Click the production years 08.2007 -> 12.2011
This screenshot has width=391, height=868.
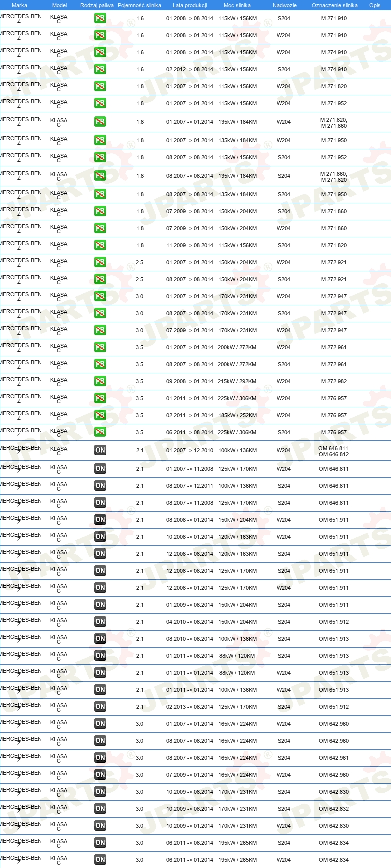coord(190,486)
